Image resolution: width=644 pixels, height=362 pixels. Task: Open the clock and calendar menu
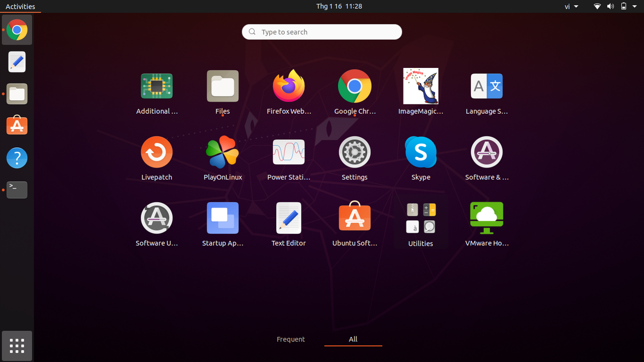click(339, 6)
